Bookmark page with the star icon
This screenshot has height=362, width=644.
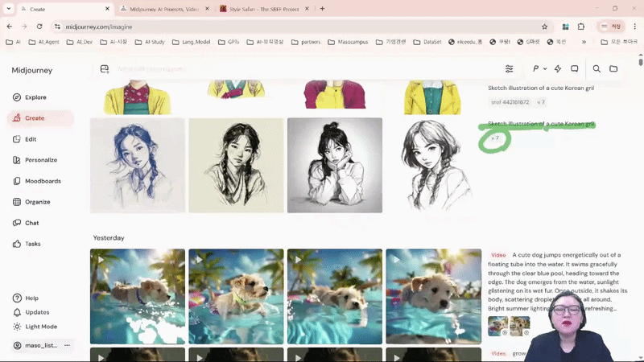coord(545,27)
